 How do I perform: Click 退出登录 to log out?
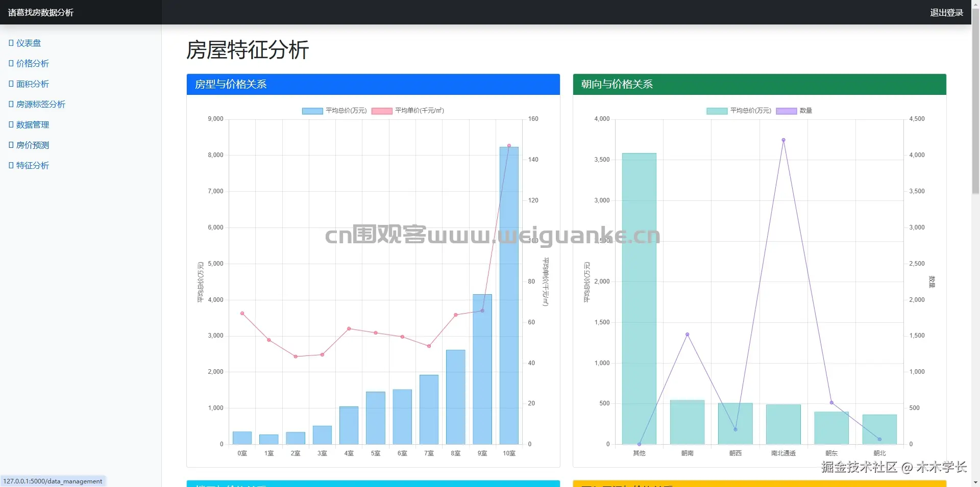click(x=946, y=12)
